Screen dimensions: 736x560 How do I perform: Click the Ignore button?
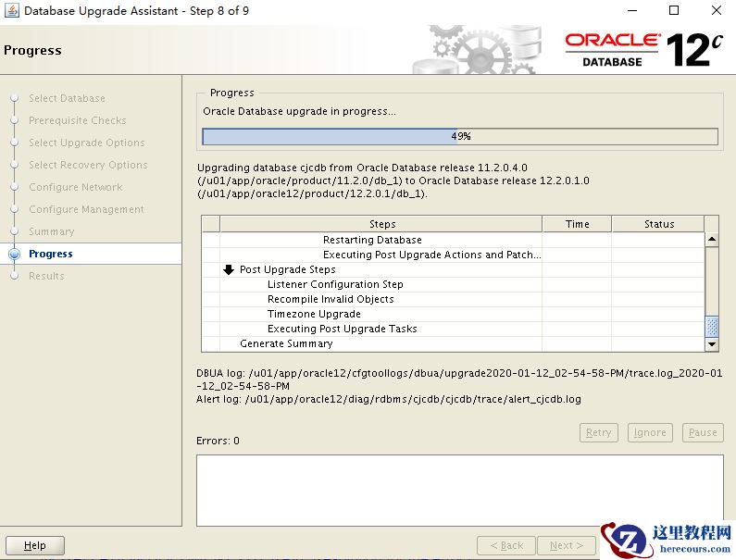point(650,432)
